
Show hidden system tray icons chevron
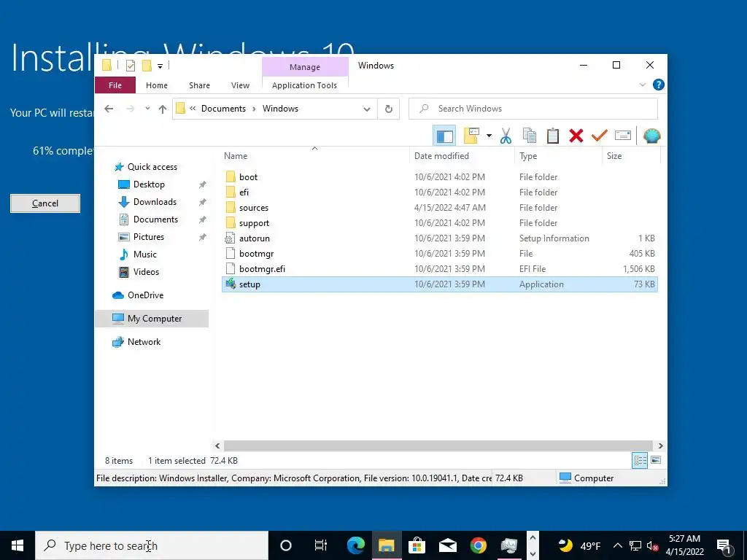[x=617, y=545]
